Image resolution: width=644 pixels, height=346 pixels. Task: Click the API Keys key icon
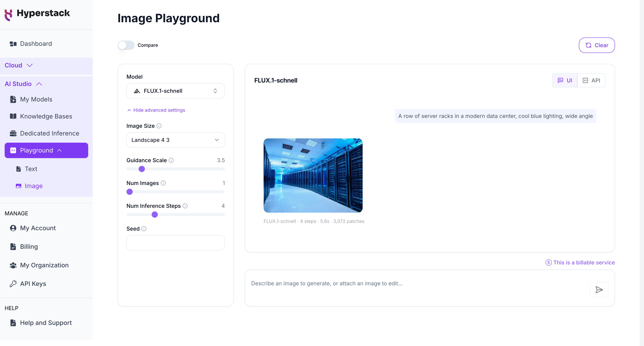(13, 284)
